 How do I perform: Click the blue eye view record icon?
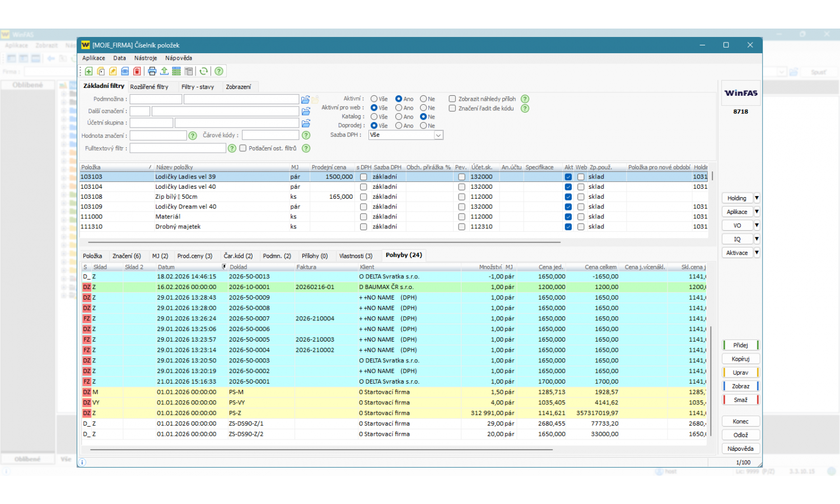125,71
